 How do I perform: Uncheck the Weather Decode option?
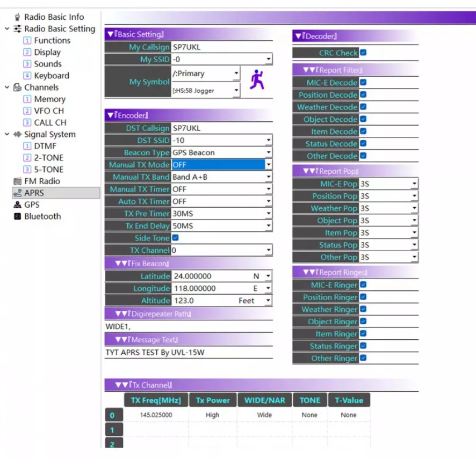click(363, 107)
